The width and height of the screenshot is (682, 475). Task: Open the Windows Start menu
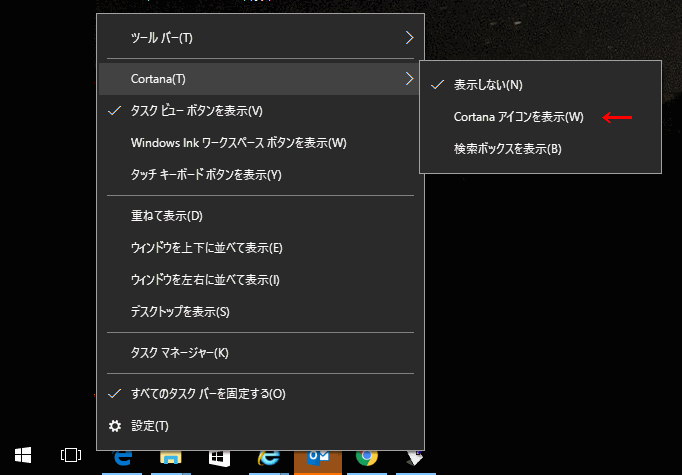pyautogui.click(x=23, y=455)
